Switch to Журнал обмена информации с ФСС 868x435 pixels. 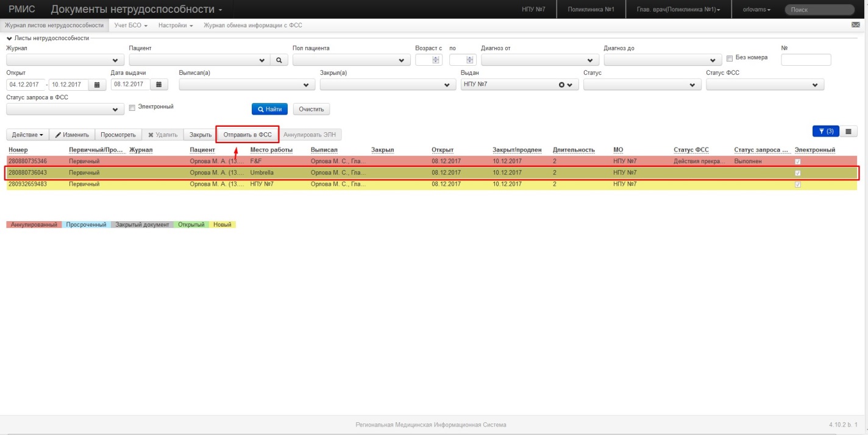click(x=252, y=26)
